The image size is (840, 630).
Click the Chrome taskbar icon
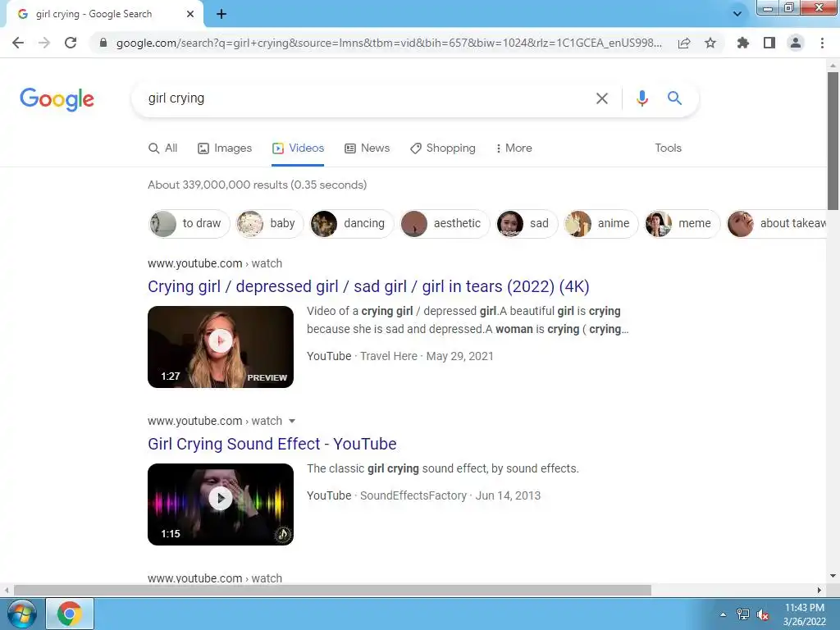70,614
